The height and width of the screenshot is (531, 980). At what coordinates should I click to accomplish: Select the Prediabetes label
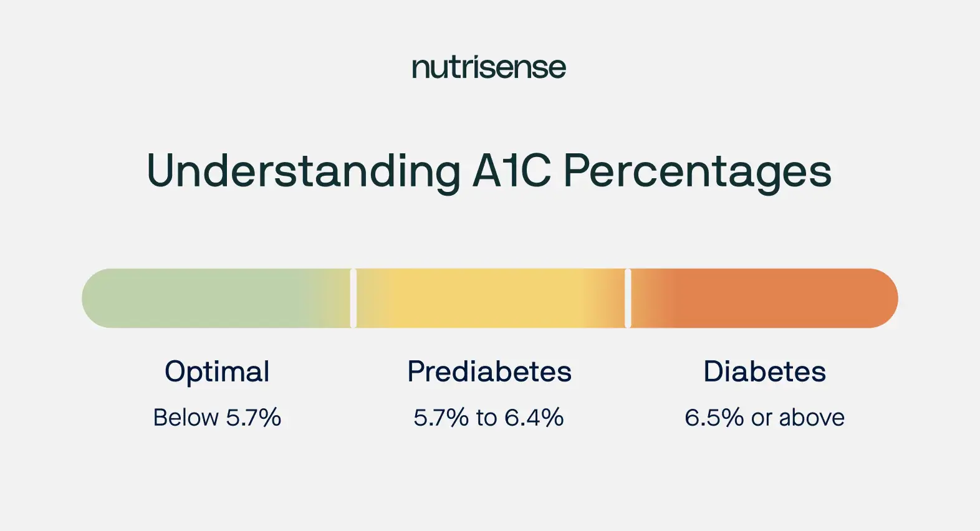pos(489,371)
